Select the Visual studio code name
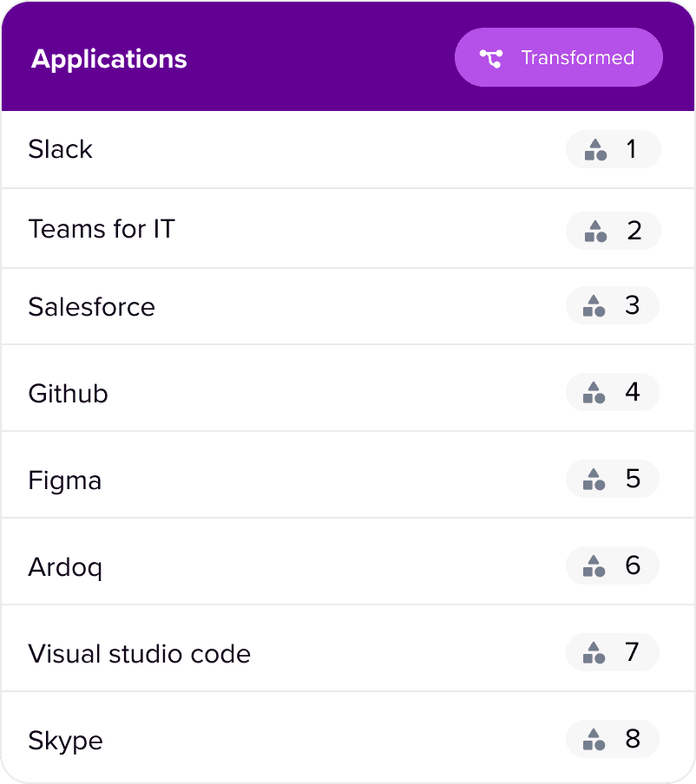 point(139,654)
